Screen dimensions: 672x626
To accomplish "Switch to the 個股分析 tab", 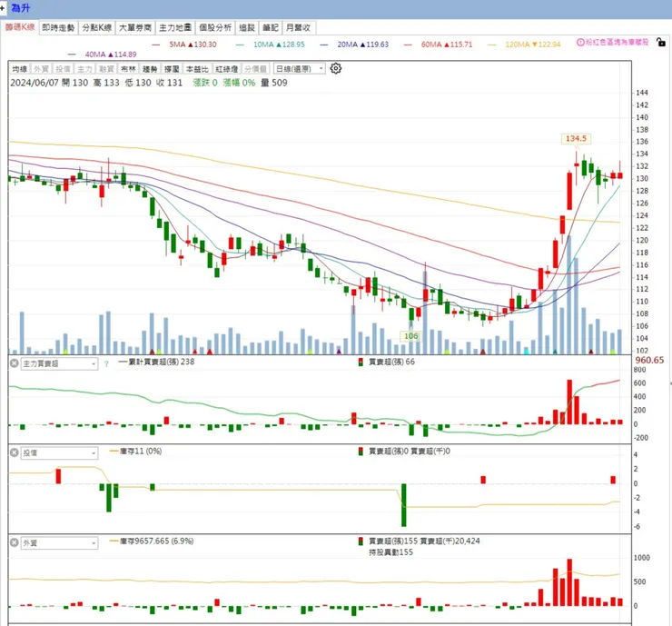I will 215,28.
